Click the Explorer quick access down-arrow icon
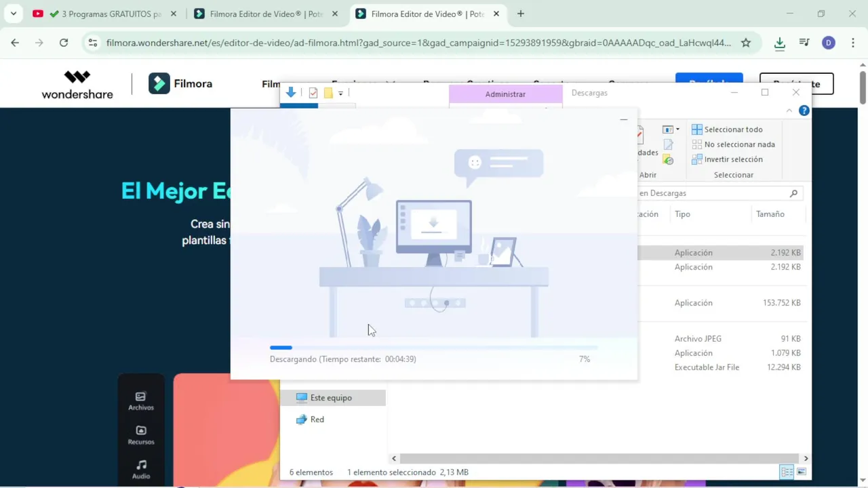 pyautogui.click(x=291, y=93)
